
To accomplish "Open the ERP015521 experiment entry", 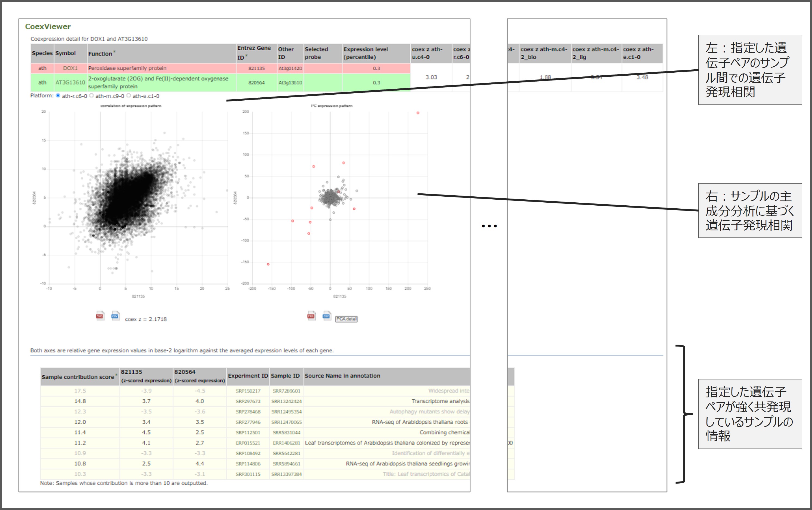I will point(248,443).
